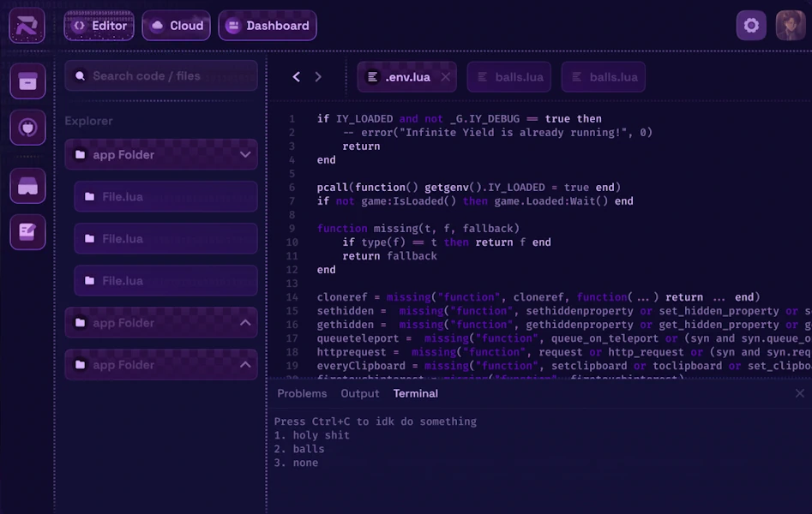Select the VR headset sidebar icon
812x514 pixels.
(x=27, y=186)
